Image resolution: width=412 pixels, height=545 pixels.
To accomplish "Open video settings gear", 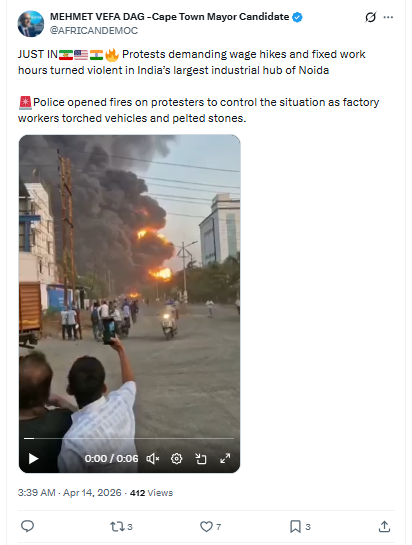I will [x=177, y=459].
